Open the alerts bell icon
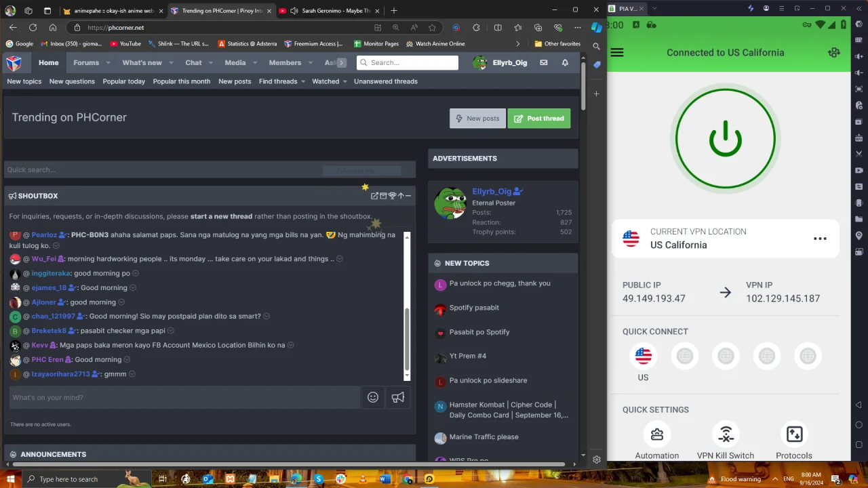 point(565,62)
